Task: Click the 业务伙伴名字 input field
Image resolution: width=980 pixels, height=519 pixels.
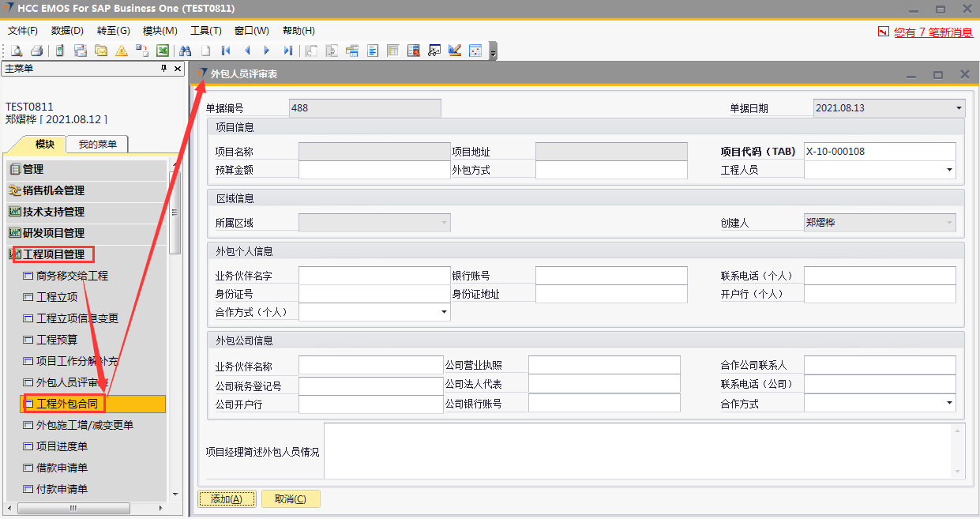Action: pos(374,276)
